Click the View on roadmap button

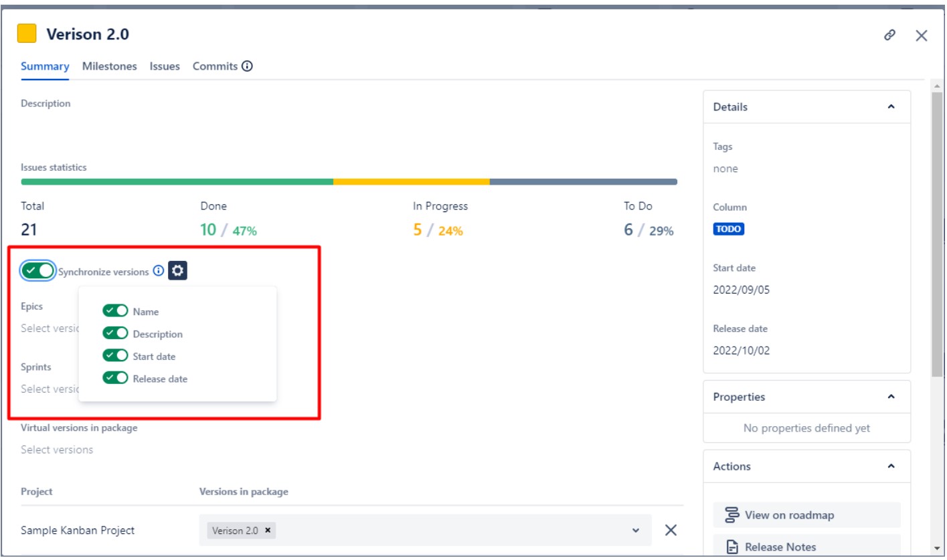[x=806, y=515]
